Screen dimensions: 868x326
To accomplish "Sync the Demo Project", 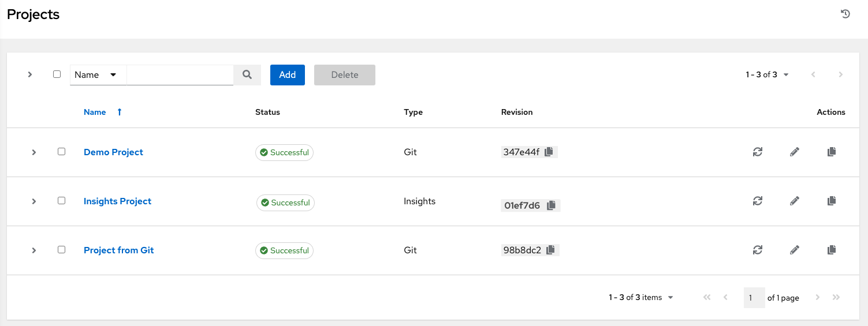I will click(x=758, y=152).
